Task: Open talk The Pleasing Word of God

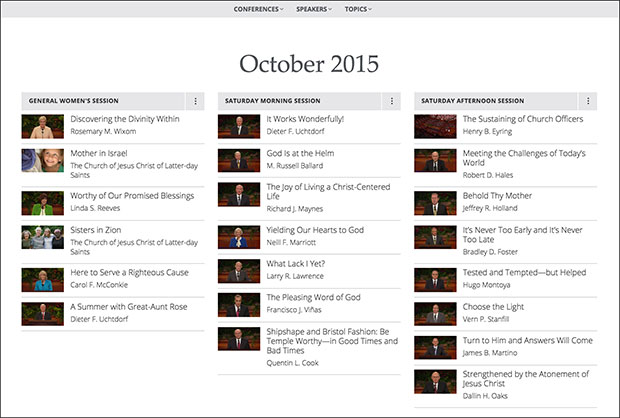Action: pos(313,297)
